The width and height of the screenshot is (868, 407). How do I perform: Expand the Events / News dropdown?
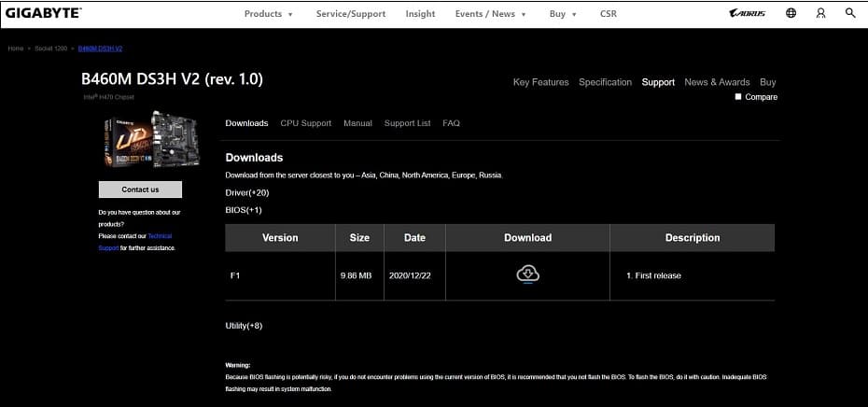pos(490,14)
